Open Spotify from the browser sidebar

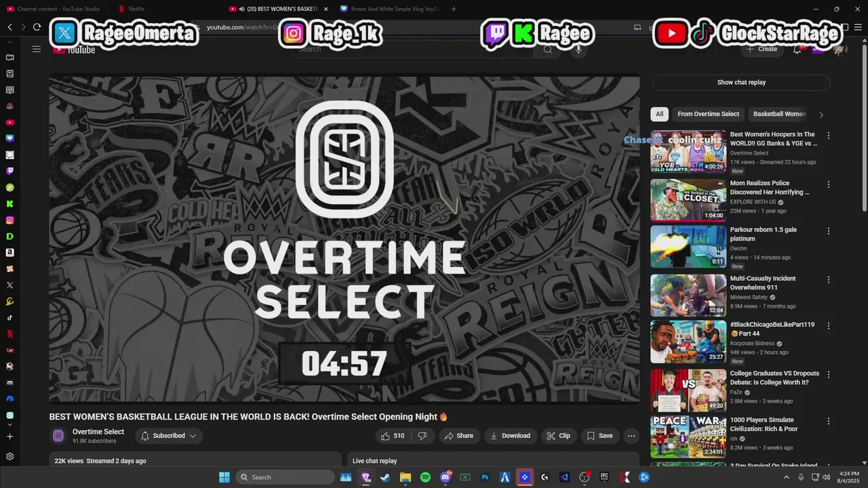click(x=9, y=188)
